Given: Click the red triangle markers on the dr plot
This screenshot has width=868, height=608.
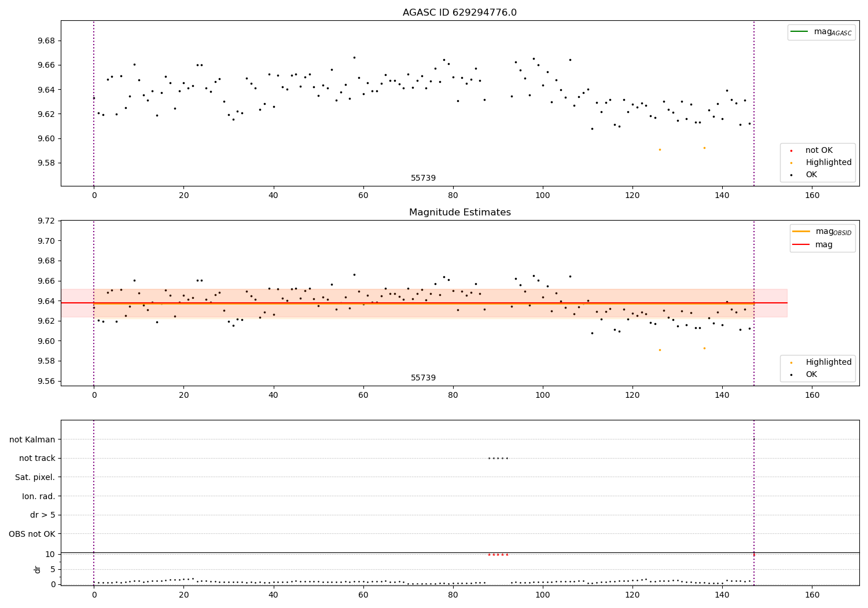Looking at the screenshot, I should (498, 554).
